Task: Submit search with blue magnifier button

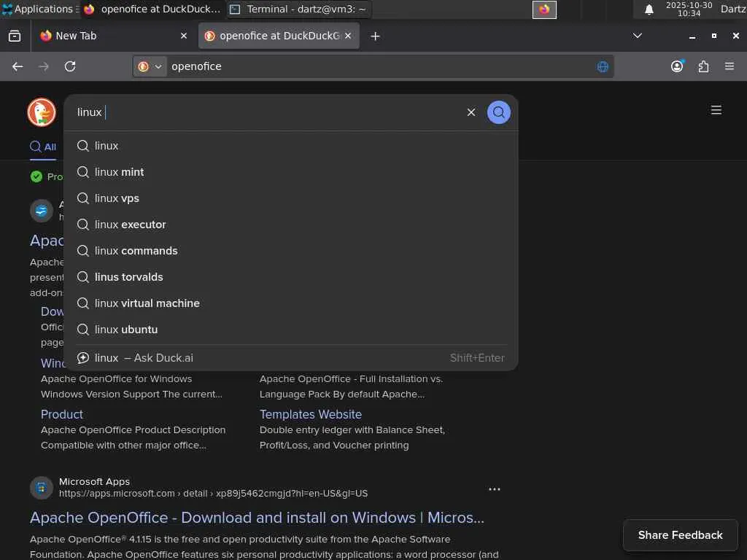Action: coord(498,112)
